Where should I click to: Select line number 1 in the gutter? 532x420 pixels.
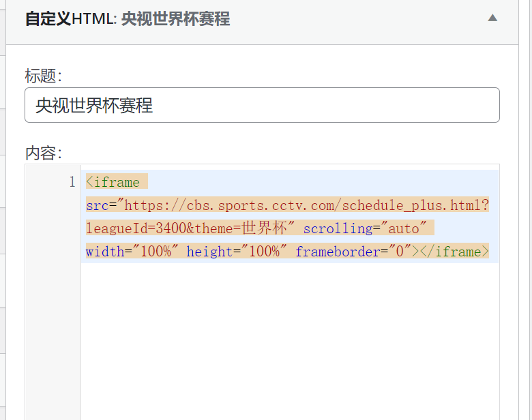pos(72,182)
